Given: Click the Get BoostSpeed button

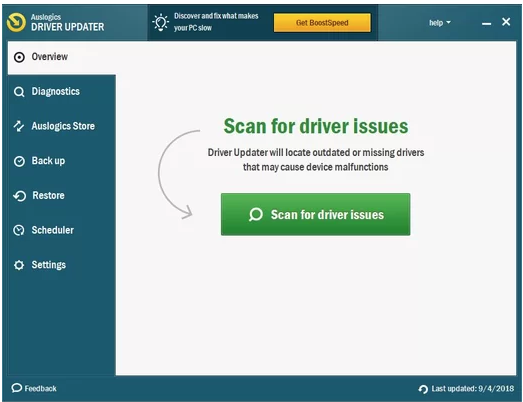Looking at the screenshot, I should pos(322,23).
